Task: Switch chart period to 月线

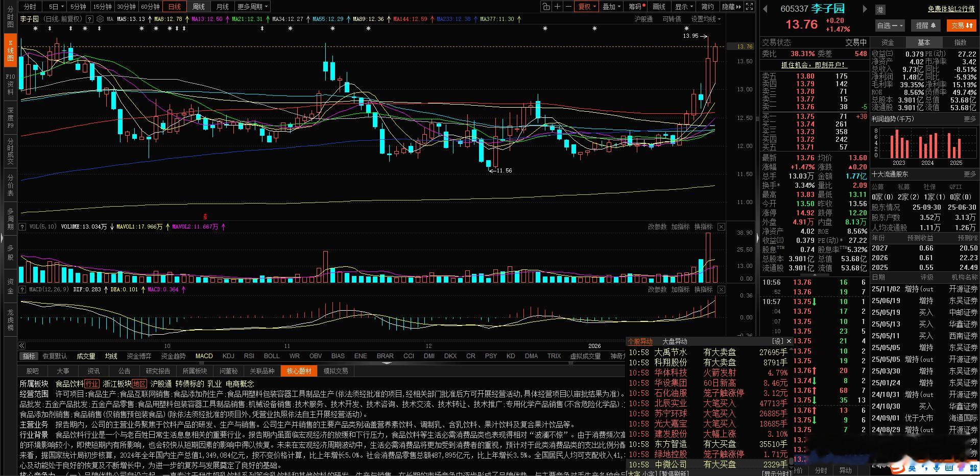Action: 223,7
